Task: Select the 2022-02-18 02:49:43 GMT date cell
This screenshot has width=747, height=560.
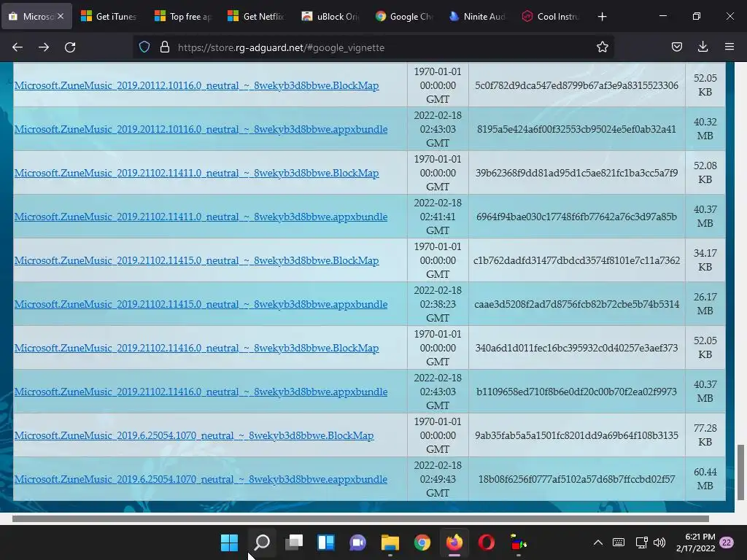Action: click(x=438, y=479)
